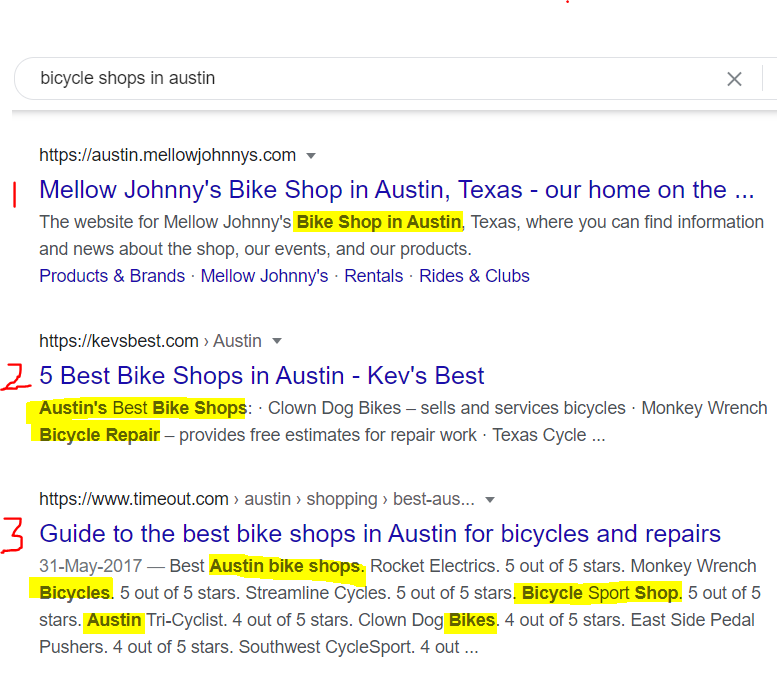Open the Rides & Clubs sitelink
This screenshot has height=700, width=777.
point(474,276)
